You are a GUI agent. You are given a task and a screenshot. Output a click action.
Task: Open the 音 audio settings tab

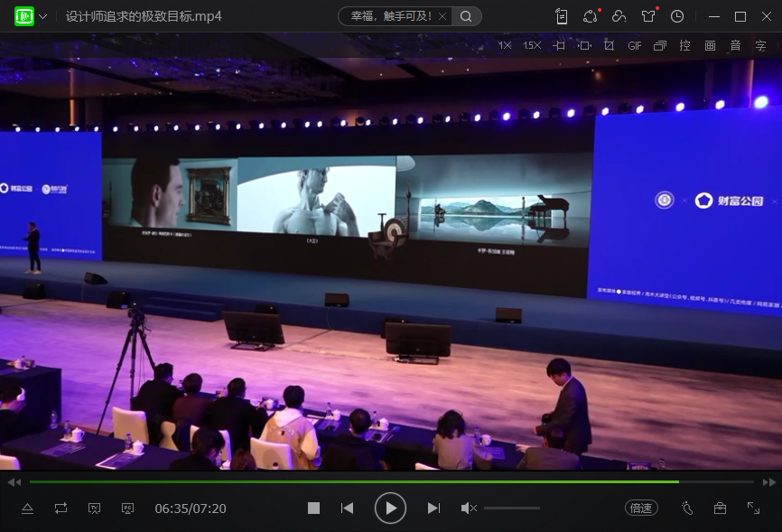coord(736,45)
